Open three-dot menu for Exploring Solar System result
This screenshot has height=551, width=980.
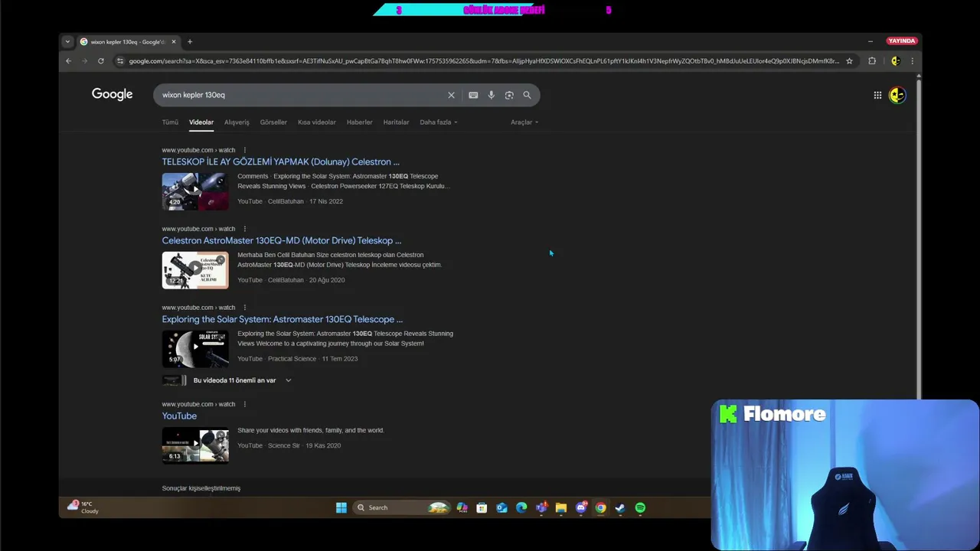(245, 308)
